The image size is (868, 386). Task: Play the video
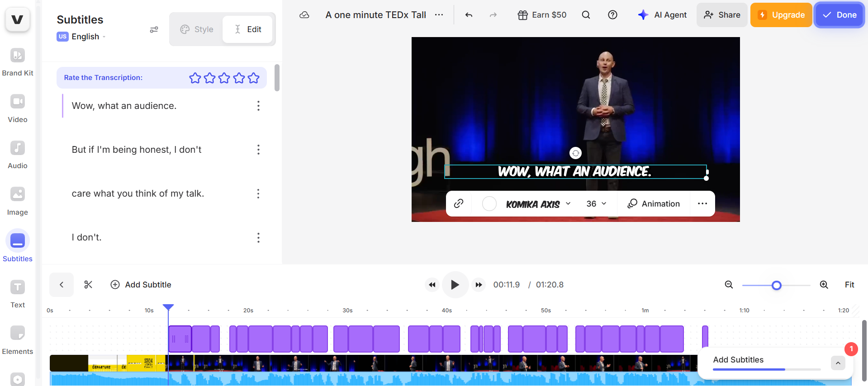[x=455, y=285]
